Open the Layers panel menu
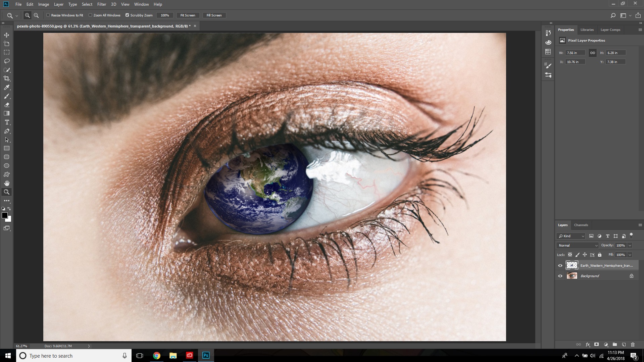 [640, 225]
